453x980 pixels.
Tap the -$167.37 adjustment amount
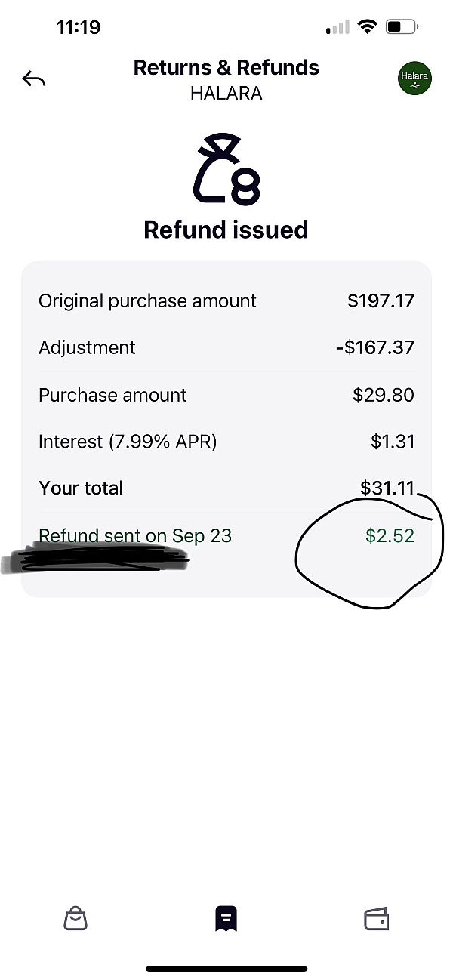[375, 347]
